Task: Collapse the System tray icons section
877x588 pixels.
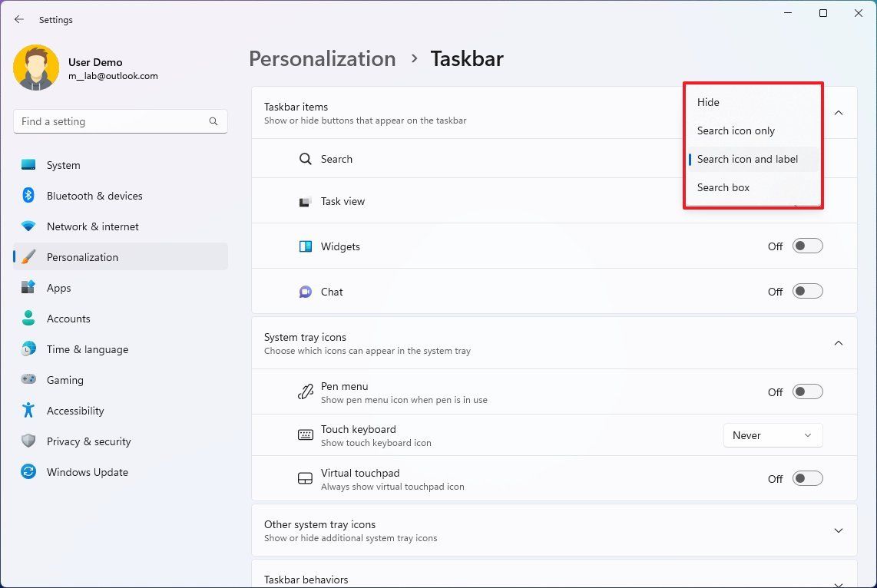Action: [x=839, y=343]
